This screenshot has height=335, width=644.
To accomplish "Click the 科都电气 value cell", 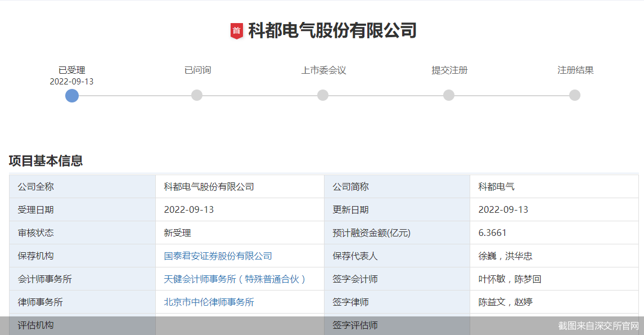I will [554, 186].
